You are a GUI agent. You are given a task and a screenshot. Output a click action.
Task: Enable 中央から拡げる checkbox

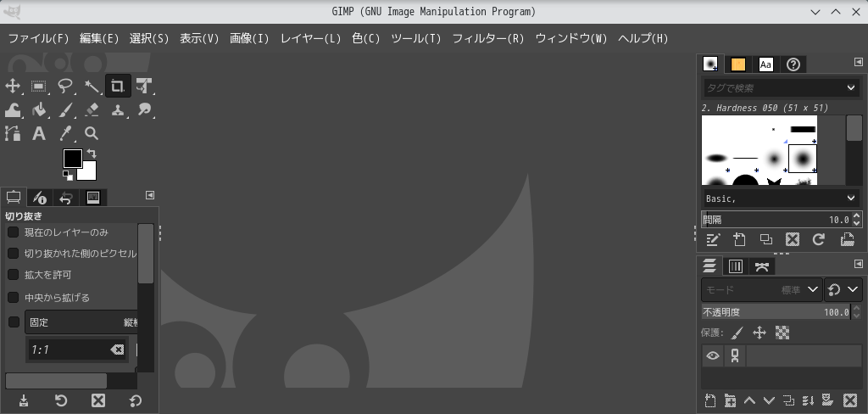13,298
